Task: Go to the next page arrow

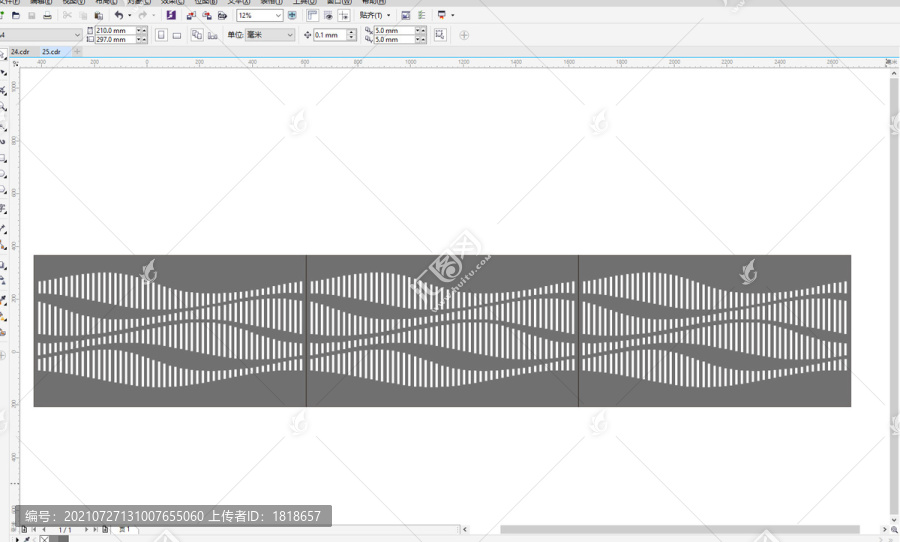Action: 87,529
